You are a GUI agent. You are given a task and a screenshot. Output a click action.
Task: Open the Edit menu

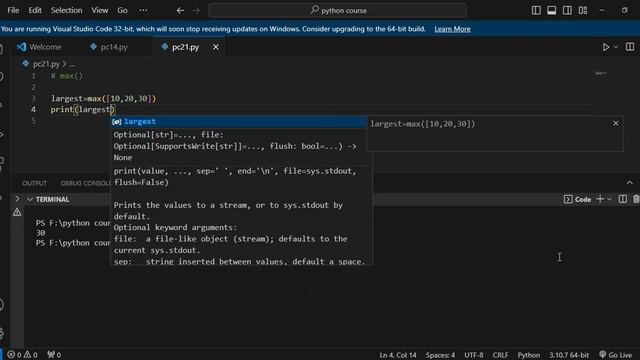click(x=35, y=10)
